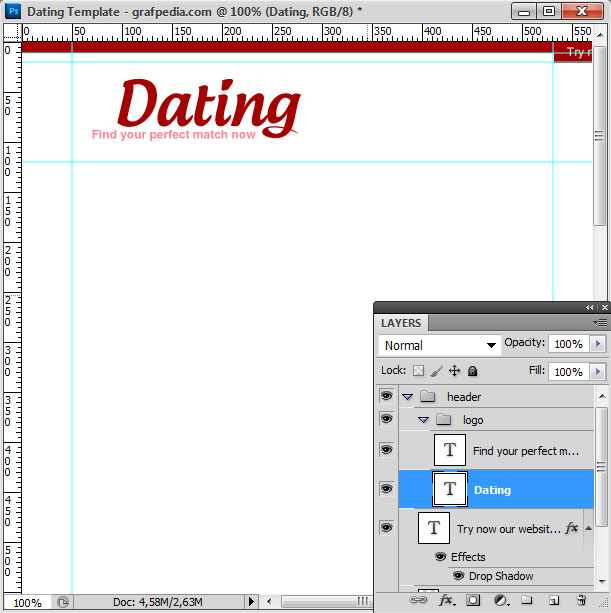The height and width of the screenshot is (613, 611).
Task: Click the Photoshop Ps icon in title bar
Action: pos(13,11)
